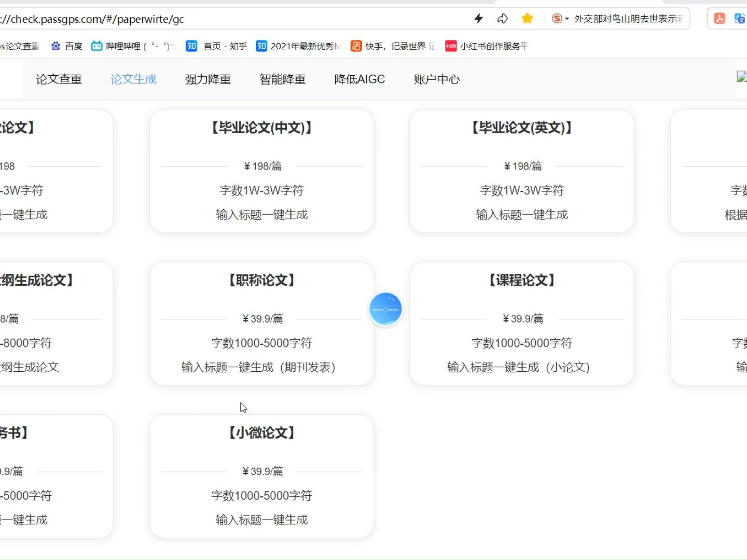Select the 小微论文 card

(x=261, y=476)
